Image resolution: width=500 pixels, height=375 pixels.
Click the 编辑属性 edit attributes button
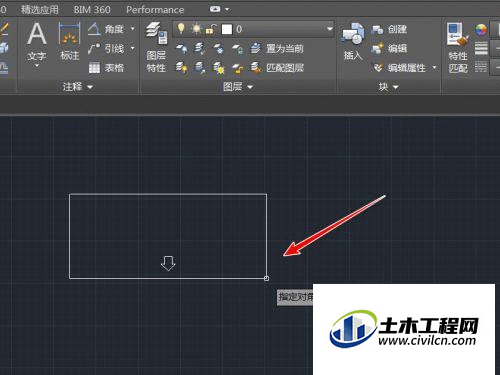click(x=399, y=68)
